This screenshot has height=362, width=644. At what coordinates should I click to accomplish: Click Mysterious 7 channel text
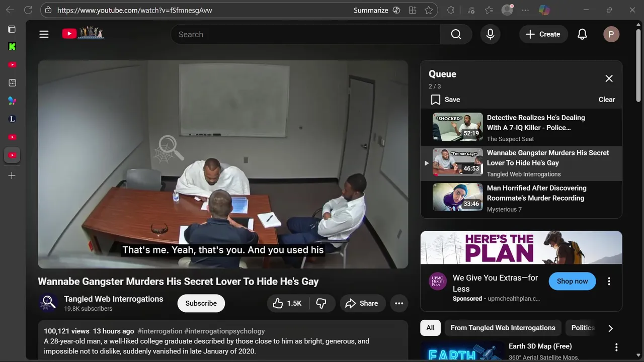coord(504,209)
